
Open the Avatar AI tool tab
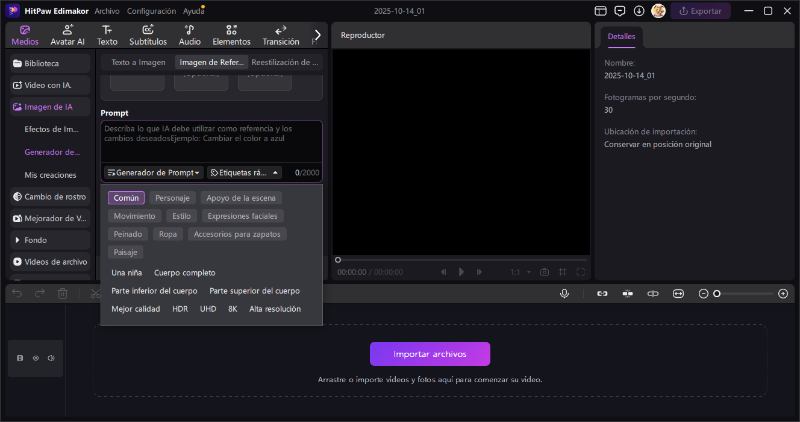67,35
